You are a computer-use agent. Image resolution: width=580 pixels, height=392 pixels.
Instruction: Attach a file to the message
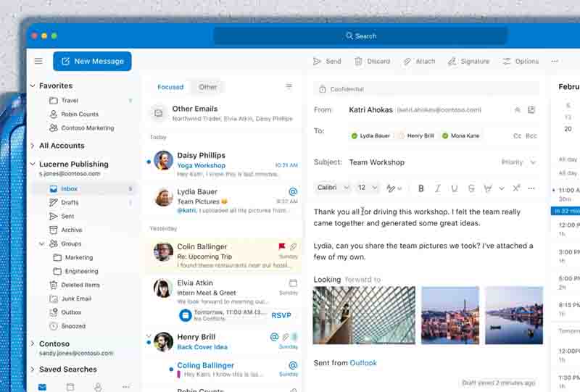pyautogui.click(x=419, y=61)
